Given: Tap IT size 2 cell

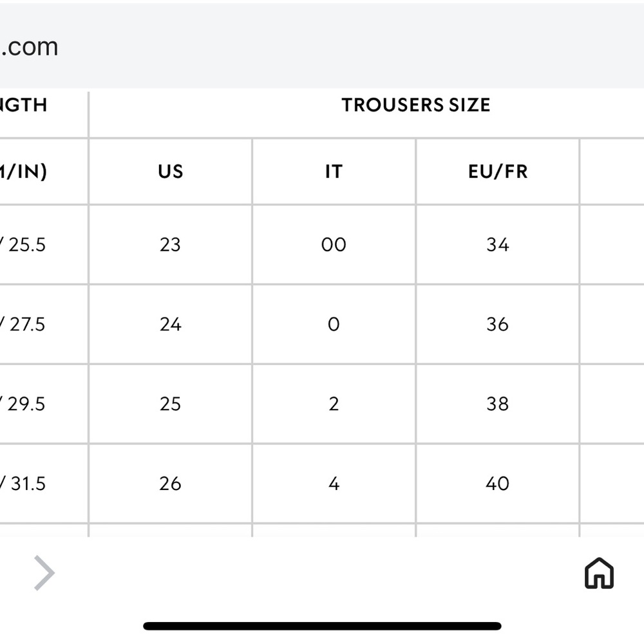Looking at the screenshot, I should pos(334,404).
